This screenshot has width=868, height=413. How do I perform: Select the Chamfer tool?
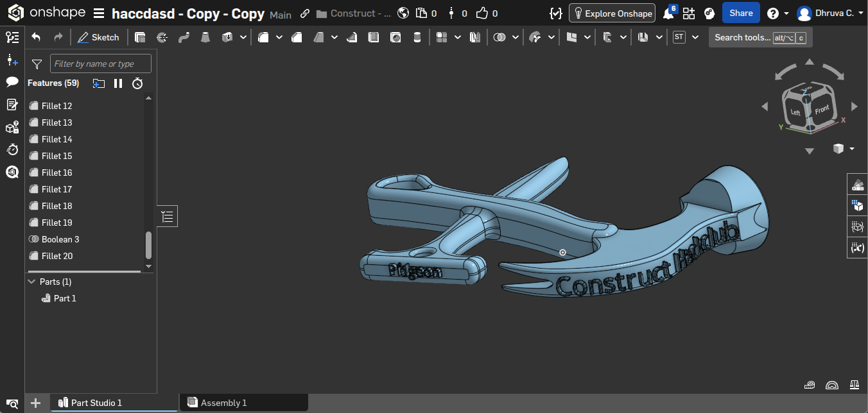point(296,37)
